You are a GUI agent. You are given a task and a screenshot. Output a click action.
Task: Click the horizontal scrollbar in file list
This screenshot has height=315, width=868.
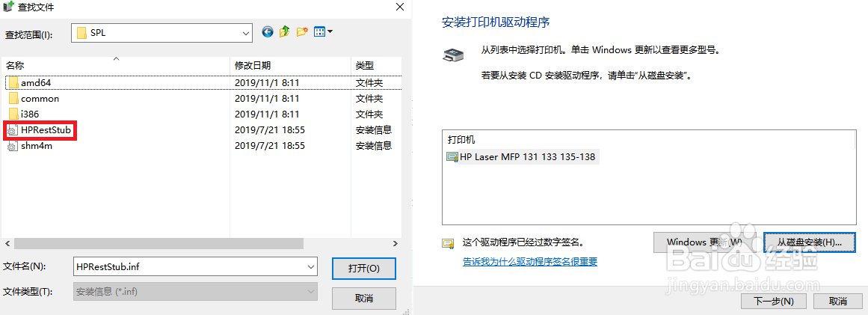click(x=159, y=244)
